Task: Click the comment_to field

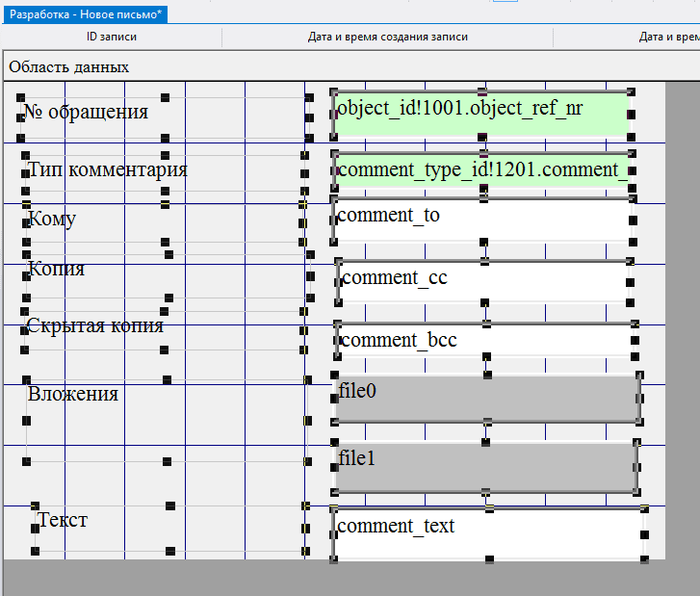Action: 481,220
